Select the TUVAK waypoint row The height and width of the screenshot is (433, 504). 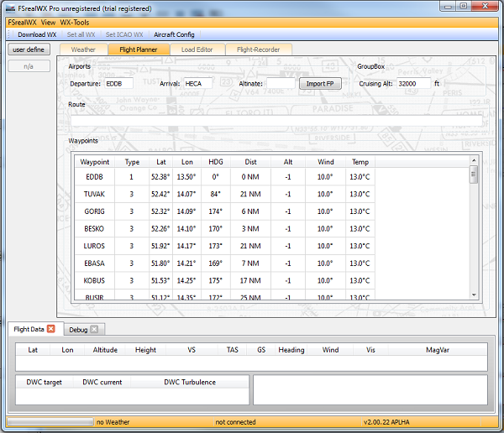pos(94,194)
